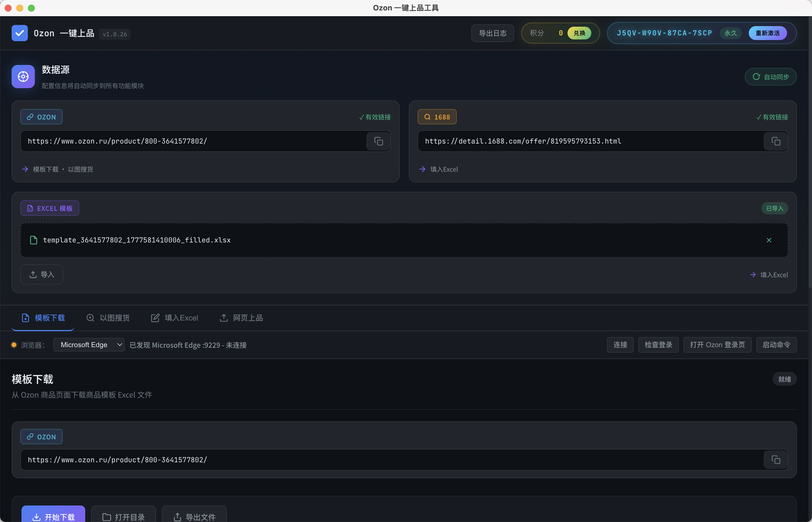
Task: Click the 连接 connect button
Action: 620,345
